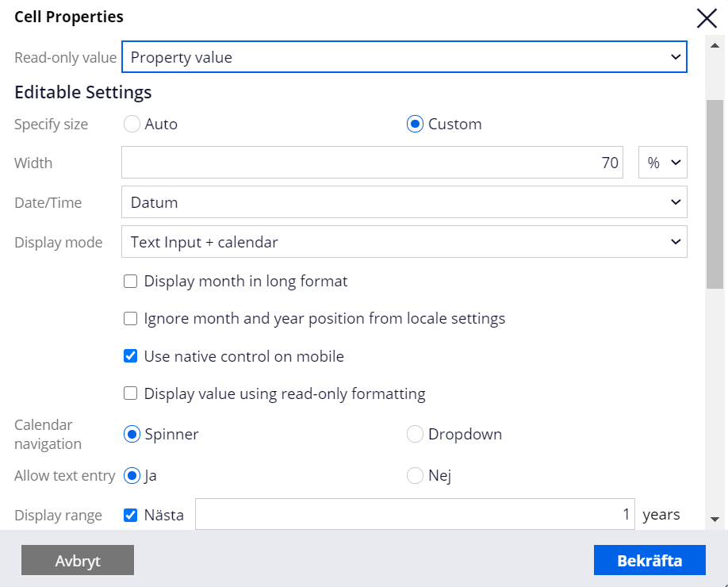Click the Avbryt button

coord(78,560)
